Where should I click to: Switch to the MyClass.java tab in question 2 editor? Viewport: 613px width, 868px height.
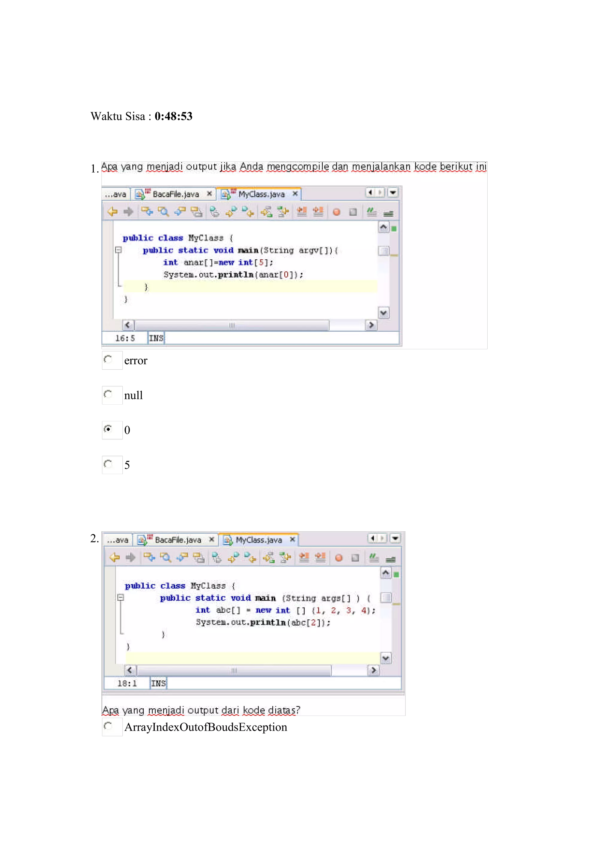259,539
